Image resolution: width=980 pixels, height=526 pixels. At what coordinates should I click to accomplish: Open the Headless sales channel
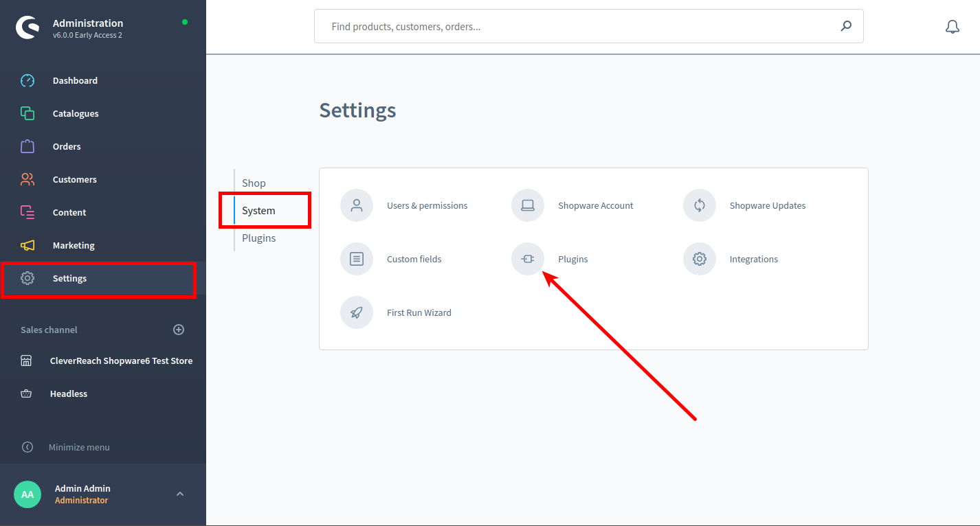click(x=69, y=393)
